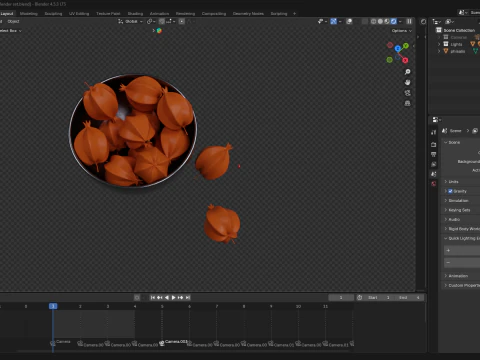Pause viewport render preview

pyautogui.click(x=409, y=21)
